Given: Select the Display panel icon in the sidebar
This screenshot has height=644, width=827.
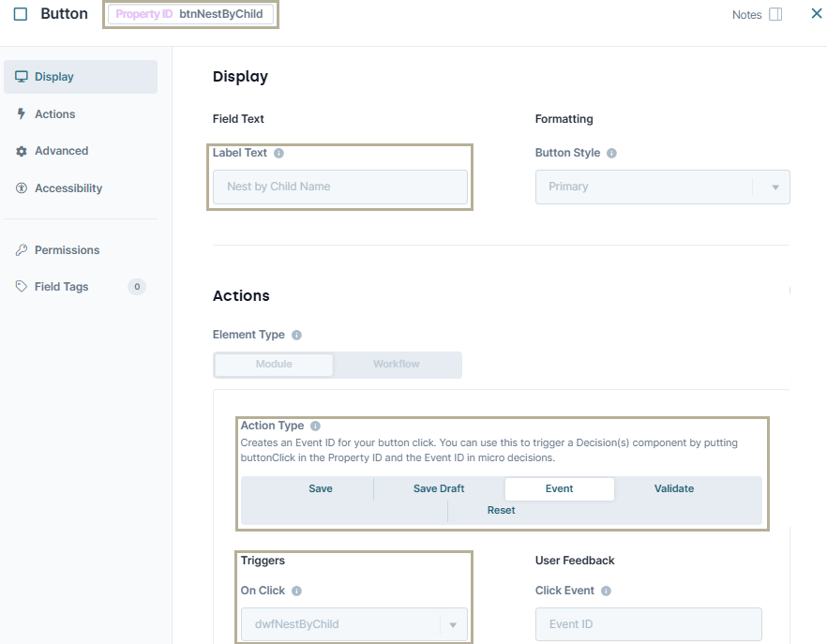Looking at the screenshot, I should pos(21,77).
